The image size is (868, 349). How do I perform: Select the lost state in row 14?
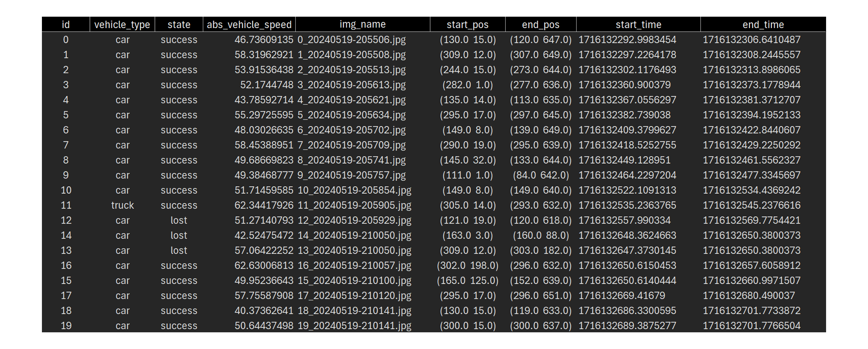point(179,235)
